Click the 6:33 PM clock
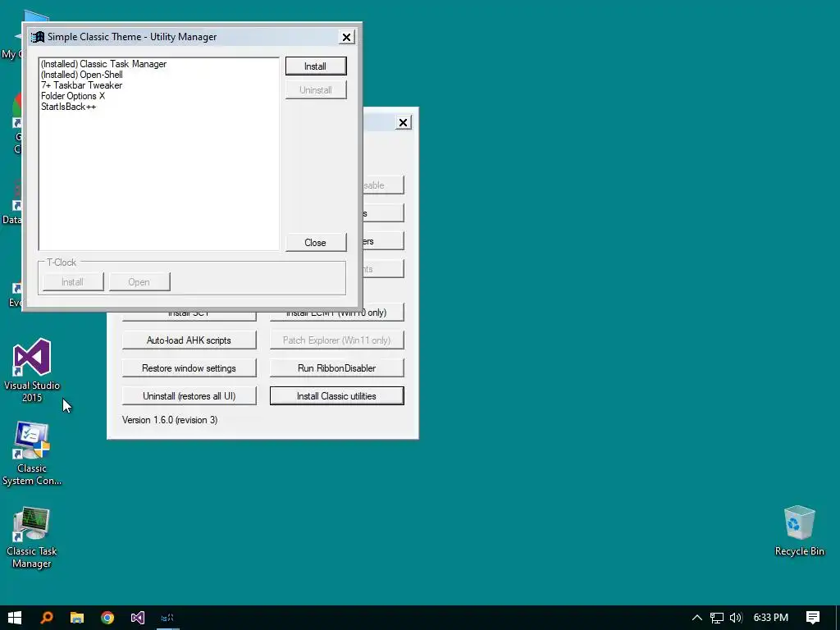This screenshot has width=840, height=630. click(771, 618)
